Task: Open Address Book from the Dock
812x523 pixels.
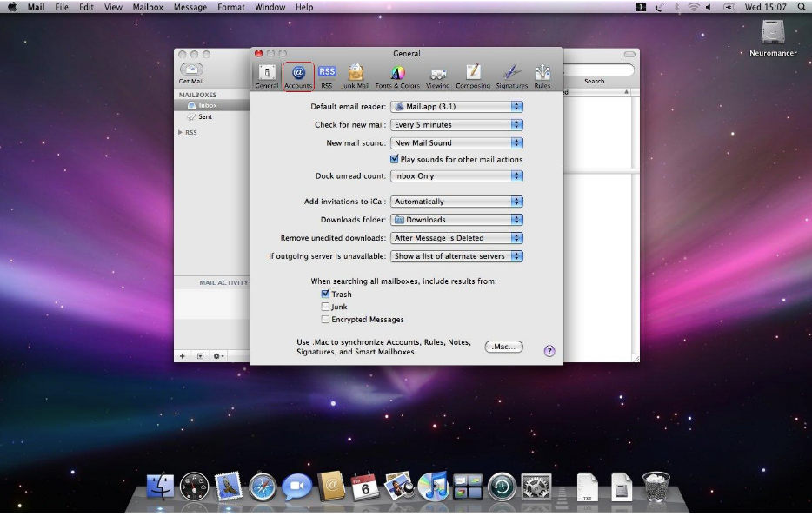Action: [x=331, y=486]
